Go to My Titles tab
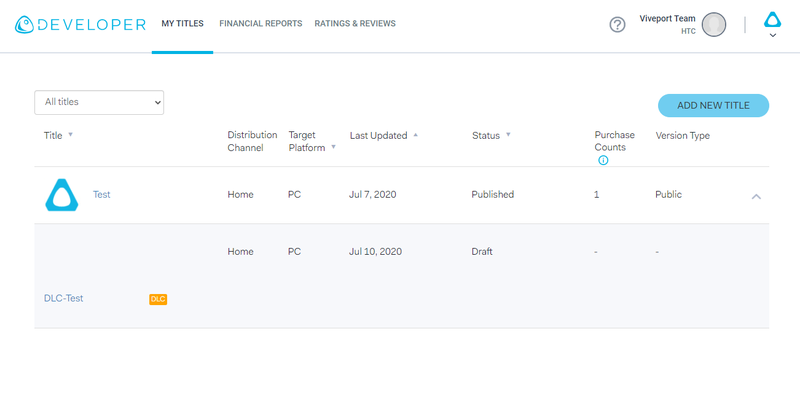Image resolution: width=800 pixels, height=399 pixels. point(182,23)
